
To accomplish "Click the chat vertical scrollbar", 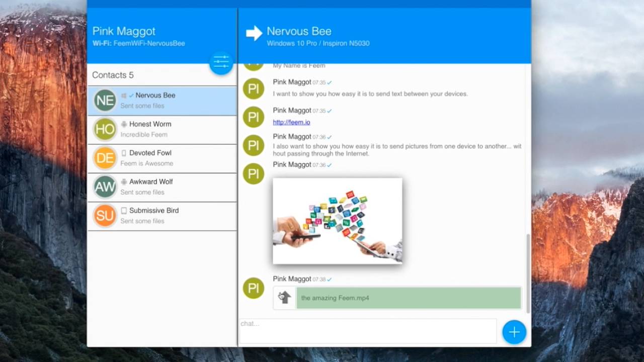I will [528, 271].
